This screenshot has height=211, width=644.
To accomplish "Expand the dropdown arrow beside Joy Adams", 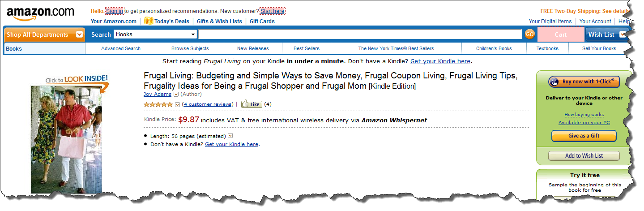I will pyautogui.click(x=176, y=95).
